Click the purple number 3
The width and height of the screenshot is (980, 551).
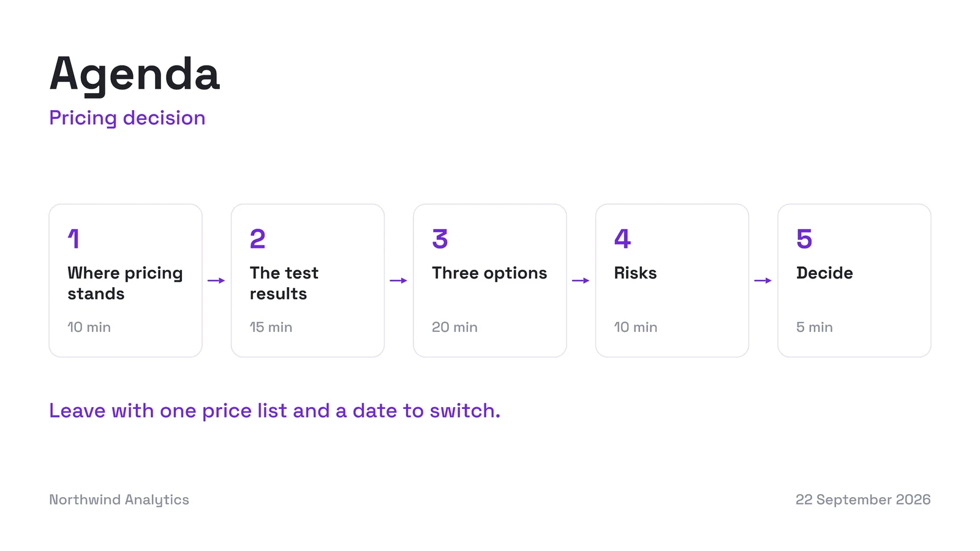(x=440, y=239)
